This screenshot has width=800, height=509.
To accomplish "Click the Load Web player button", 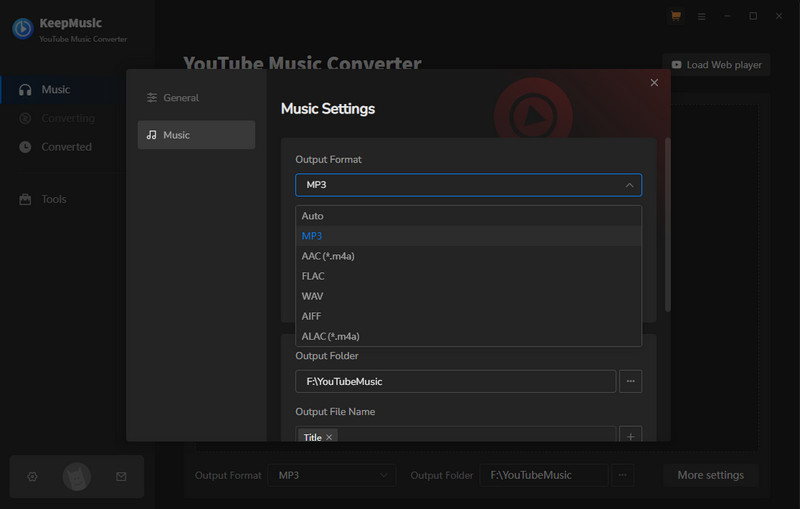I will [716, 65].
